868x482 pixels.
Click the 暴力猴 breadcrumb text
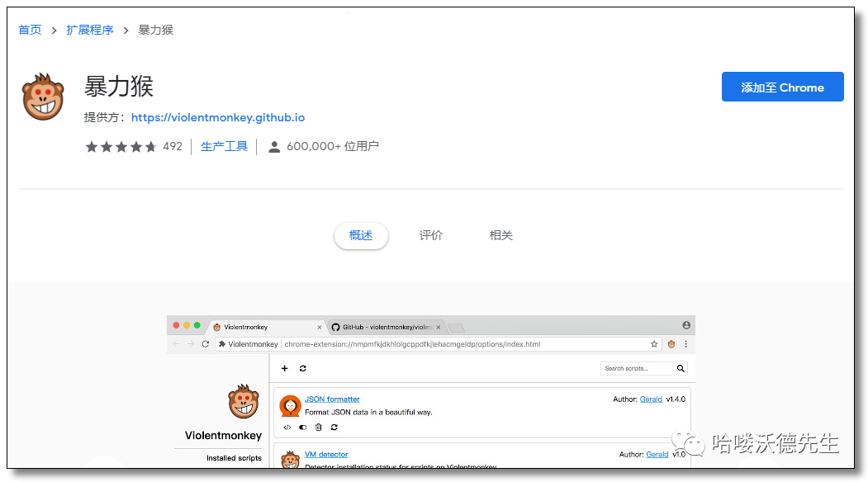point(155,30)
